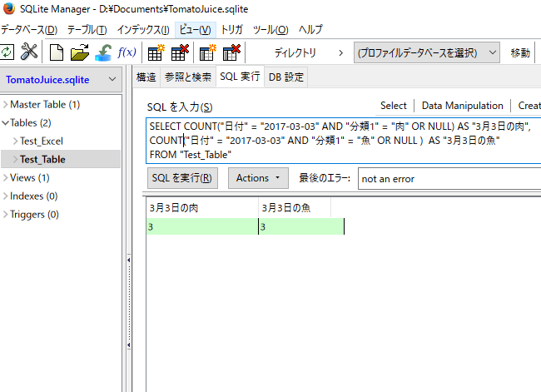Open settings with the wrench tools icon
The height and width of the screenshot is (392, 541).
29,52
